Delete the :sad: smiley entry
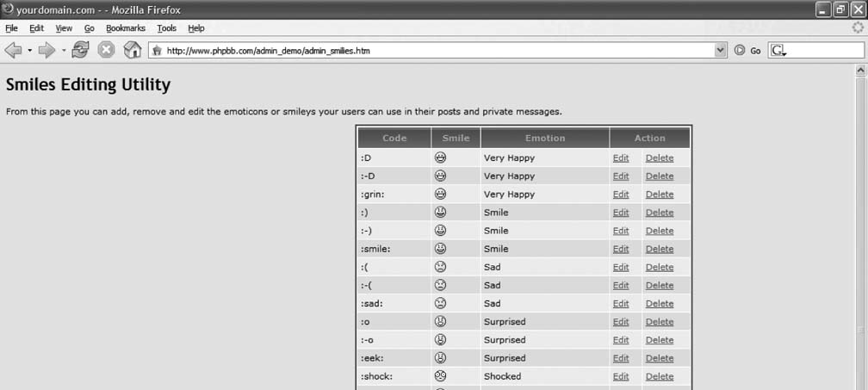 click(660, 304)
